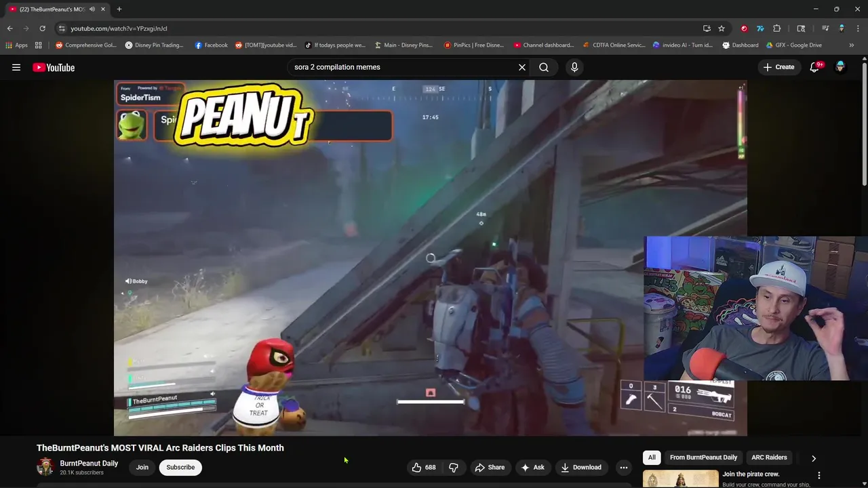Show hidden bookmarks with the double chevron

pyautogui.click(x=852, y=45)
